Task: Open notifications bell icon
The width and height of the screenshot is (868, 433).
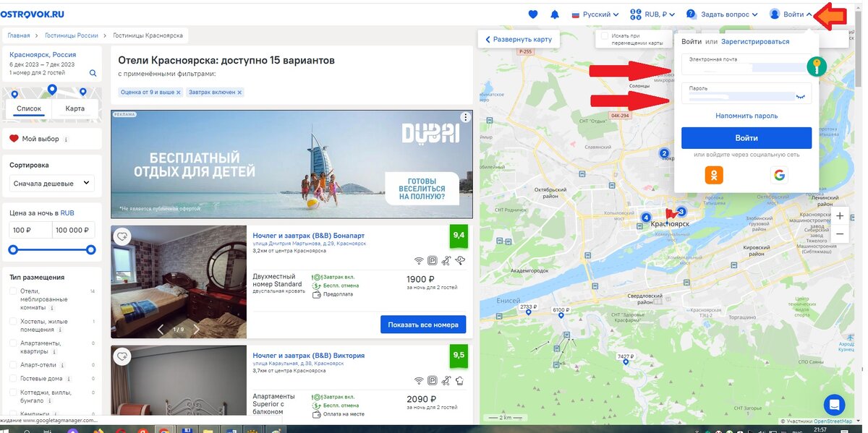Action: click(555, 14)
